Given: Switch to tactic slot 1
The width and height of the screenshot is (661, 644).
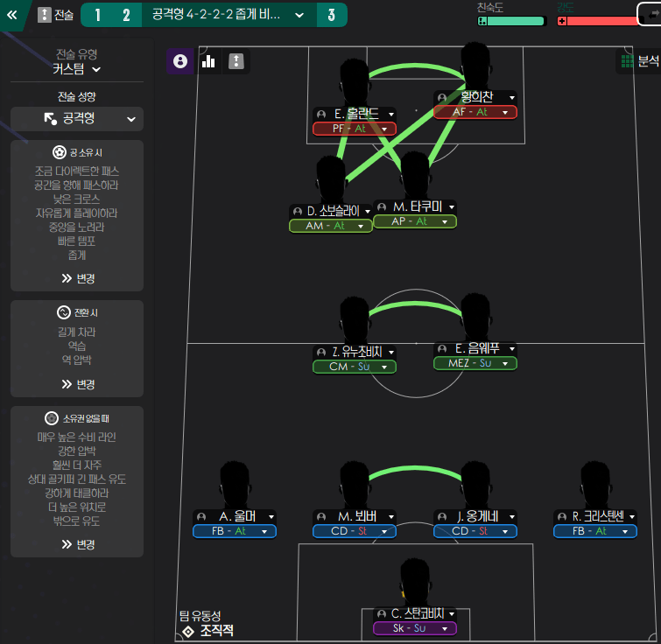Looking at the screenshot, I should pyautogui.click(x=98, y=15).
